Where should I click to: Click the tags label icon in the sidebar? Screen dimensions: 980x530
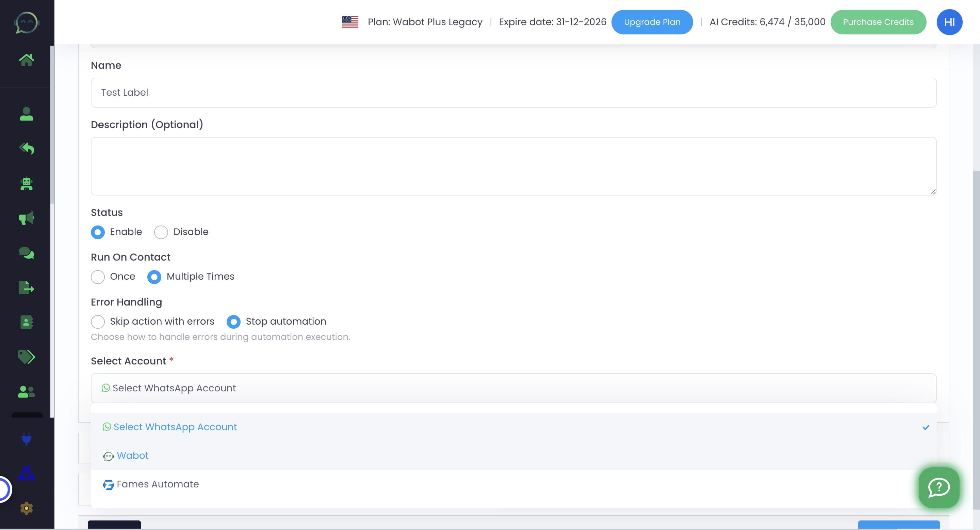point(26,357)
